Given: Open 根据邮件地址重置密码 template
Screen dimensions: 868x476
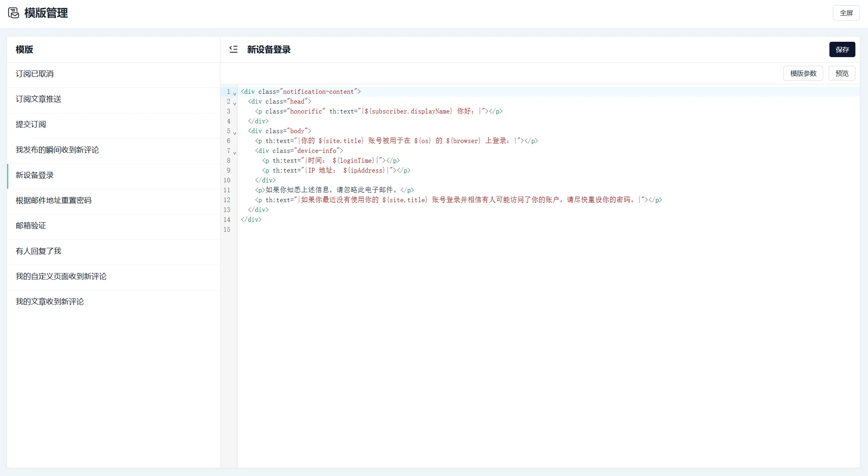Looking at the screenshot, I should pyautogui.click(x=113, y=201).
